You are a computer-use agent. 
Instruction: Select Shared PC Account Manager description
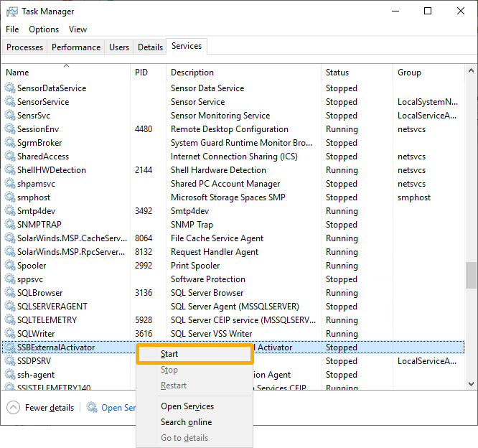pyautogui.click(x=225, y=184)
